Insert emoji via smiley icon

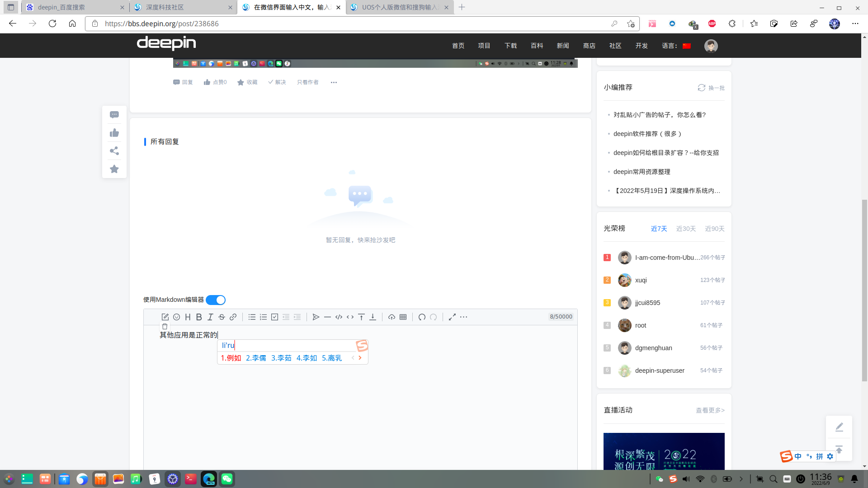pyautogui.click(x=177, y=317)
